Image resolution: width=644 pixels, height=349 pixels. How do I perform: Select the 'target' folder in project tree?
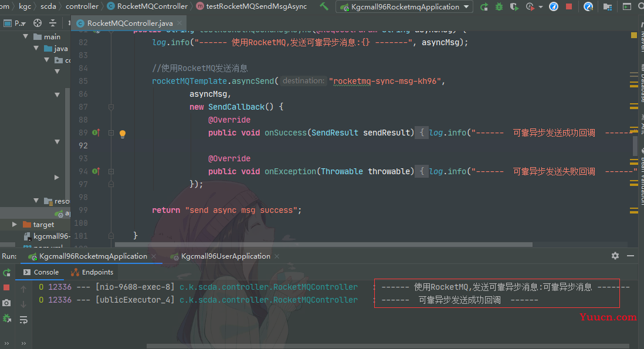[39, 225]
